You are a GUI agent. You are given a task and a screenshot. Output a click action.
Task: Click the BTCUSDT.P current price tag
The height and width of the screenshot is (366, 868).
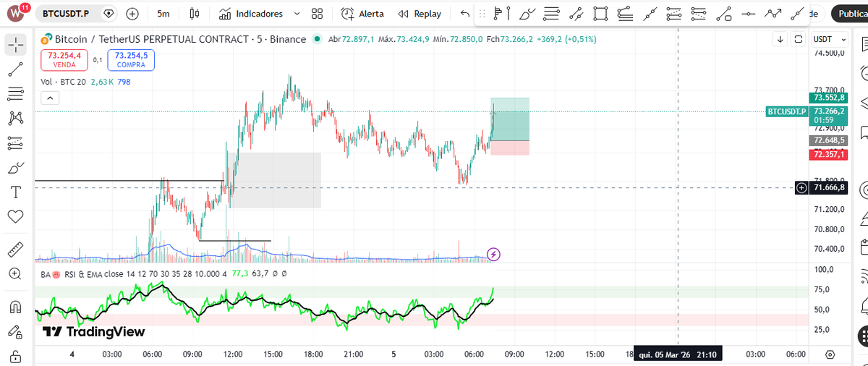[787, 111]
